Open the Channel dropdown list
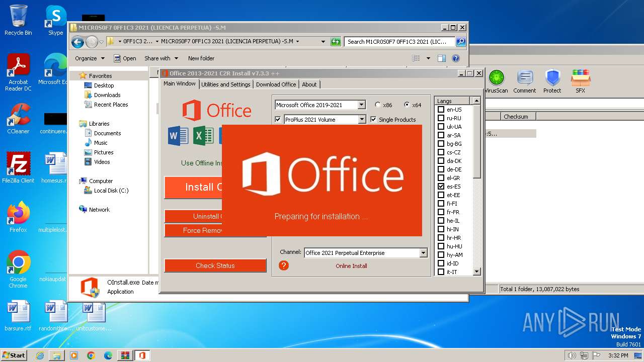Image resolution: width=644 pixels, height=362 pixels. click(x=423, y=253)
